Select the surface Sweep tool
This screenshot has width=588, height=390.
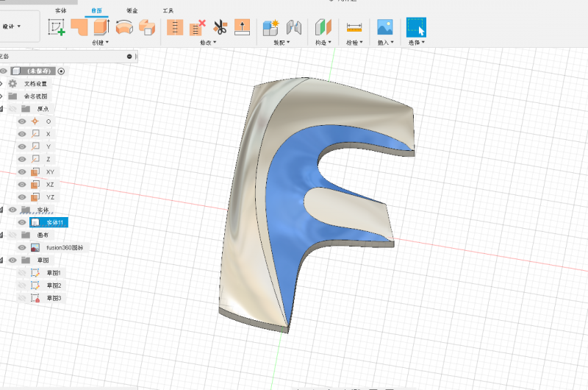pyautogui.click(x=147, y=27)
